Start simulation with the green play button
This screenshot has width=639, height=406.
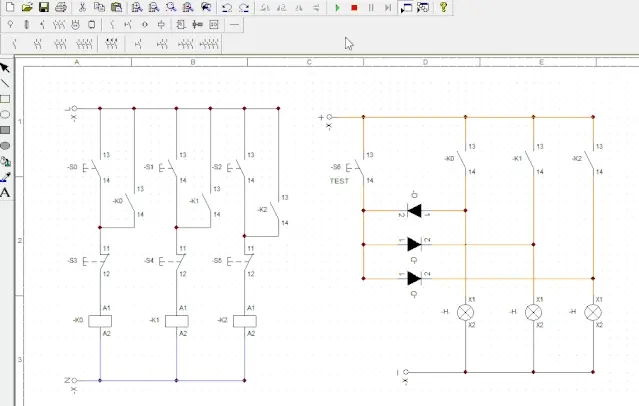(337, 7)
